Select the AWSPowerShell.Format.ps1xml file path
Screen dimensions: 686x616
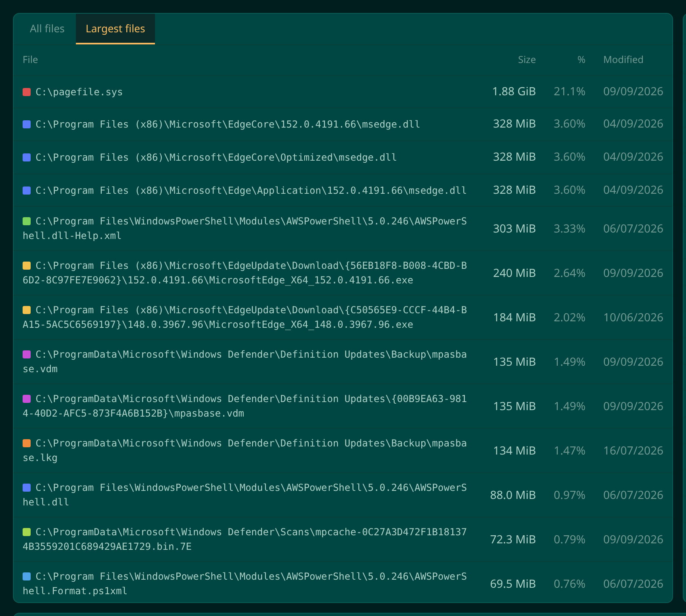point(245,584)
